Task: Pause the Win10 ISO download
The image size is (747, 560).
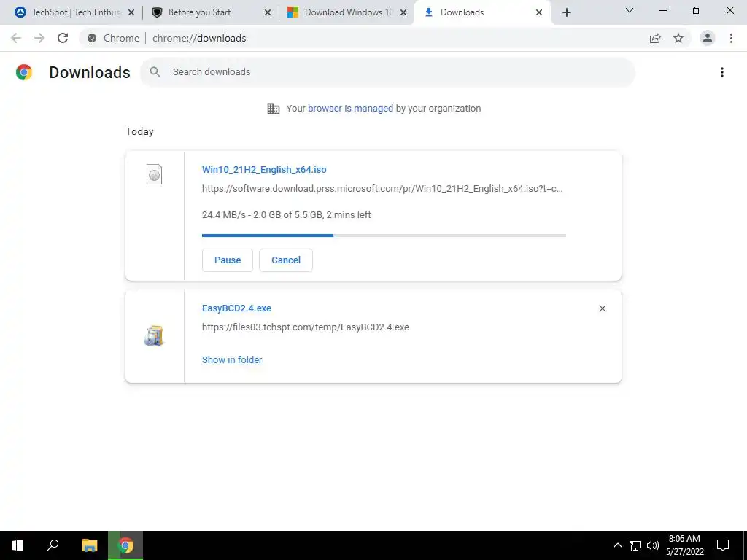Action: pyautogui.click(x=228, y=260)
